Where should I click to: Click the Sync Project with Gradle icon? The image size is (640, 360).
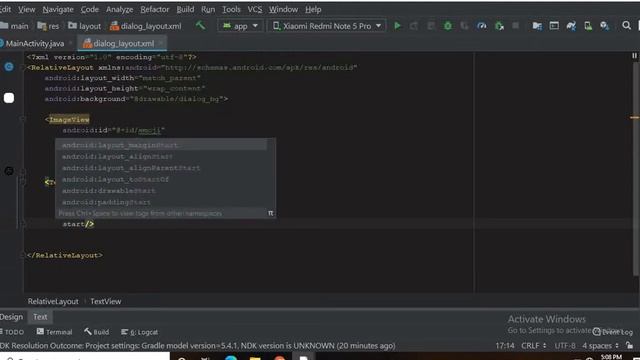(x=571, y=26)
